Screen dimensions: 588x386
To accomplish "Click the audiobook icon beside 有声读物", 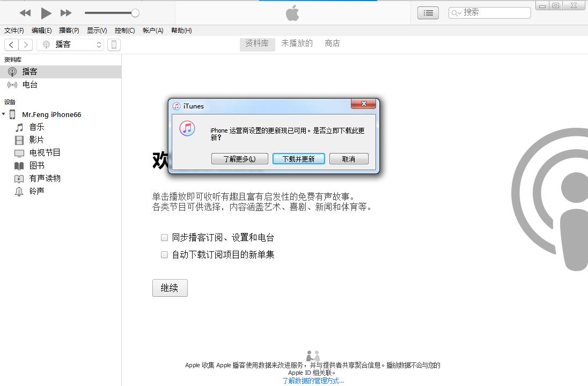I will [x=19, y=179].
